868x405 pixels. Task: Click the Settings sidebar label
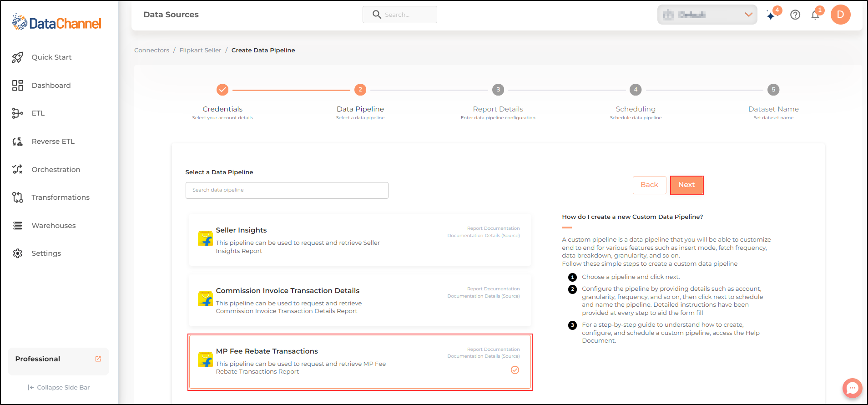tap(46, 253)
